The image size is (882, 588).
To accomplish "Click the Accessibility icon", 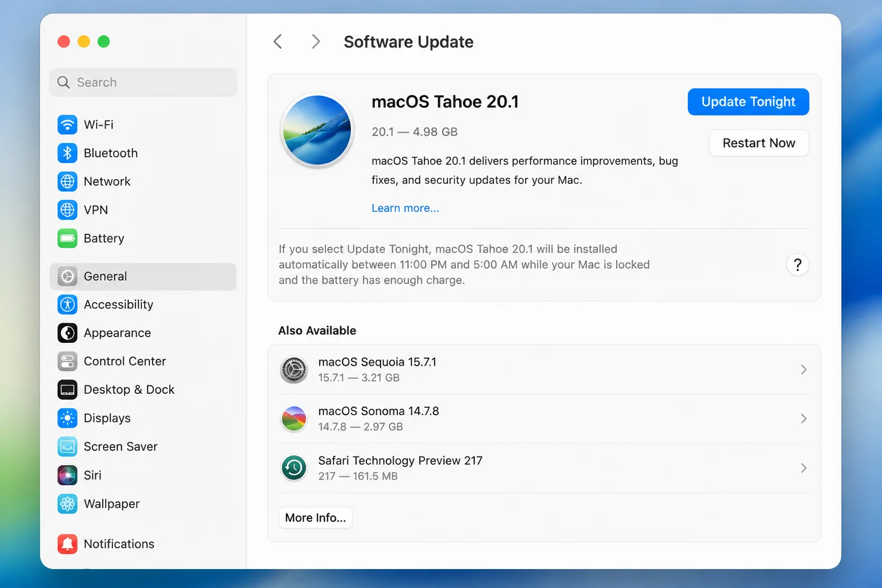I will coord(67,304).
